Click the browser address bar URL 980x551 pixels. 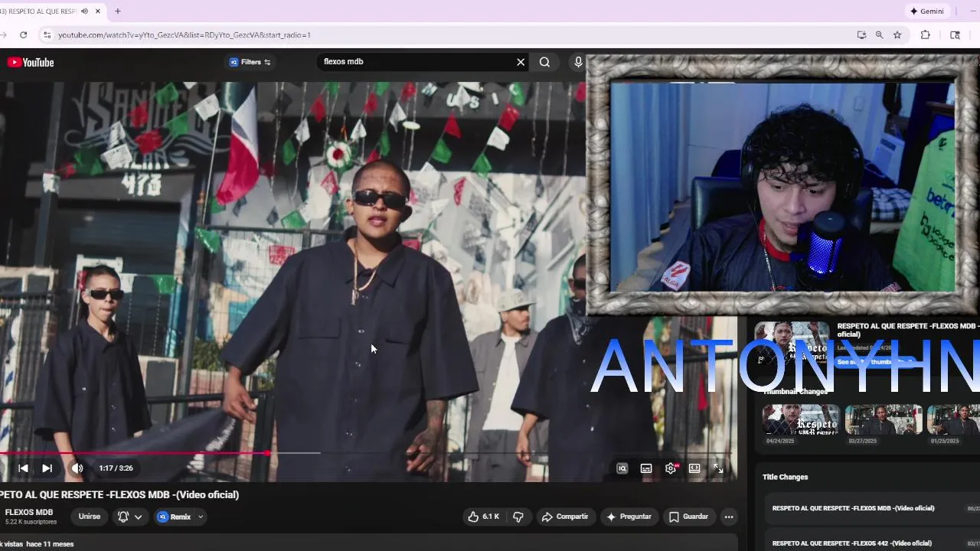(184, 35)
